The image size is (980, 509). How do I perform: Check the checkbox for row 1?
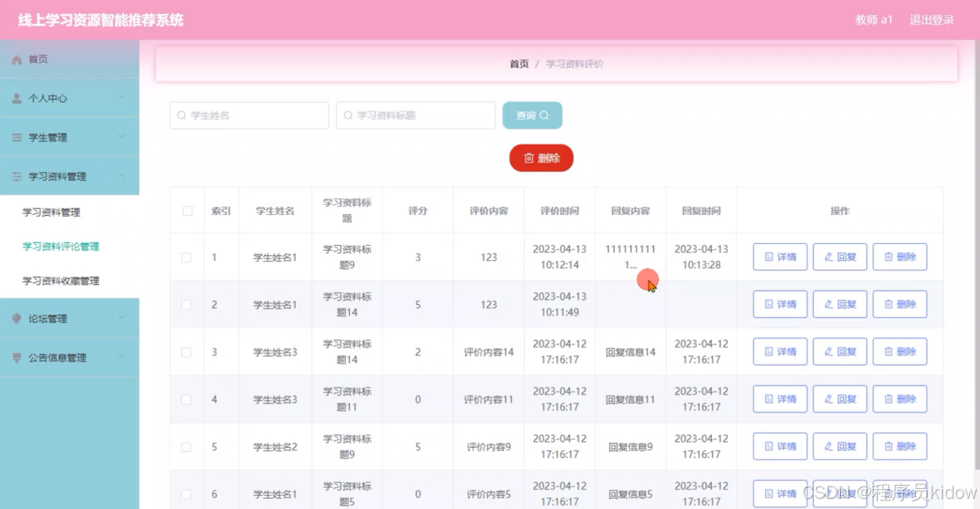tap(186, 257)
